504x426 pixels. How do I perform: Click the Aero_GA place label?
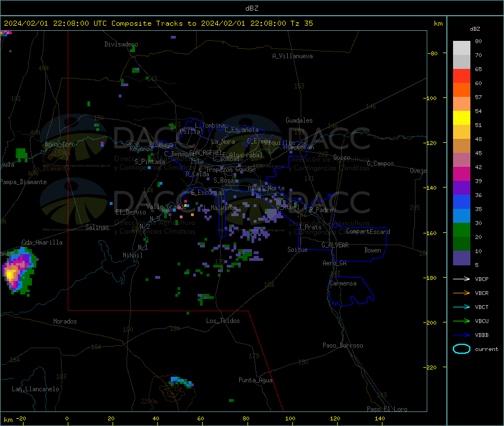pos(335,263)
